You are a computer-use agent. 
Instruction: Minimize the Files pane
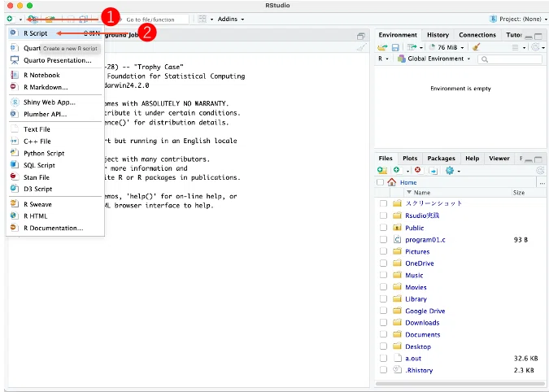[529, 159]
